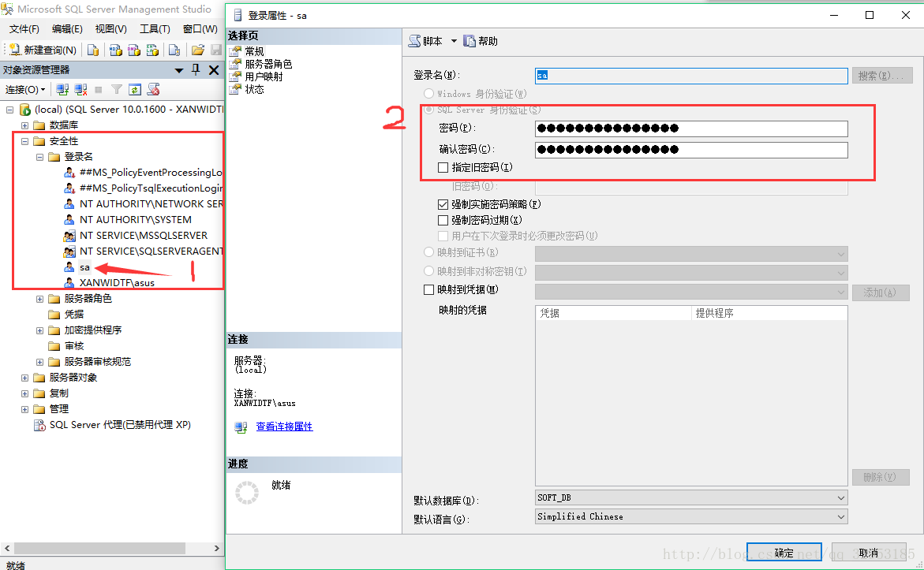Open the Object Explorer panel options arrow

[178, 71]
